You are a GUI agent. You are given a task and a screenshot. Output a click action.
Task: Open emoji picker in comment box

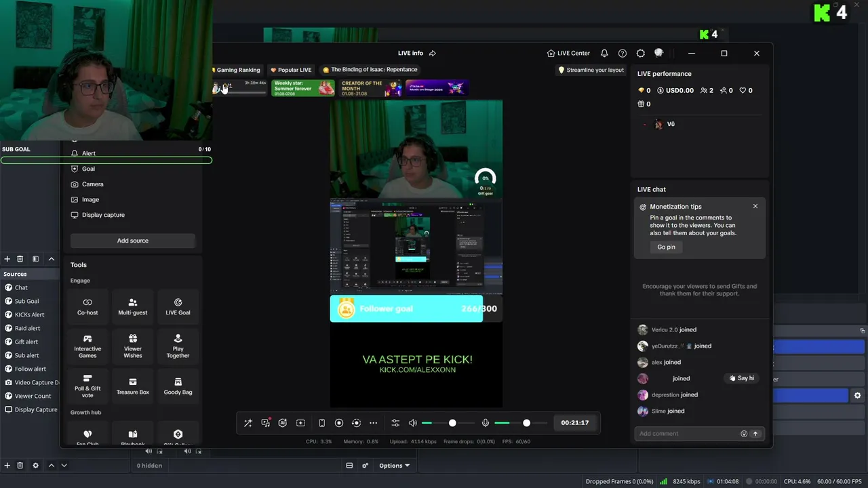click(x=744, y=434)
